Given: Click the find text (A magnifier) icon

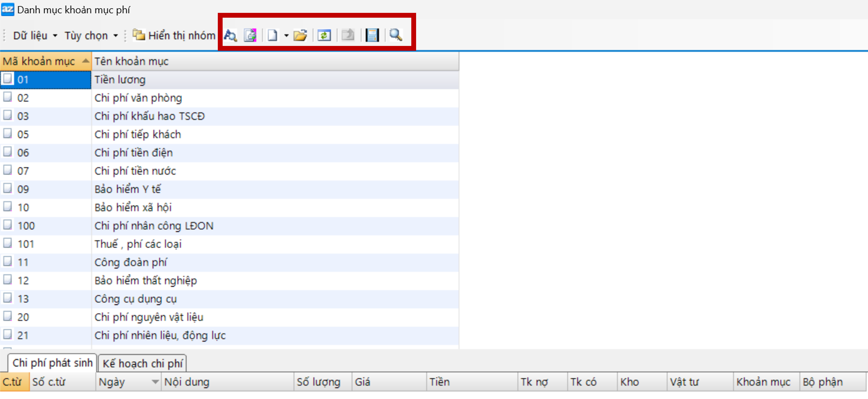Looking at the screenshot, I should pyautogui.click(x=230, y=35).
